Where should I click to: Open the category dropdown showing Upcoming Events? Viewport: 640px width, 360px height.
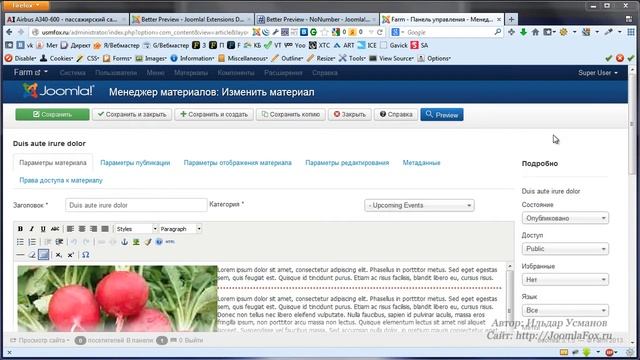click(x=419, y=205)
